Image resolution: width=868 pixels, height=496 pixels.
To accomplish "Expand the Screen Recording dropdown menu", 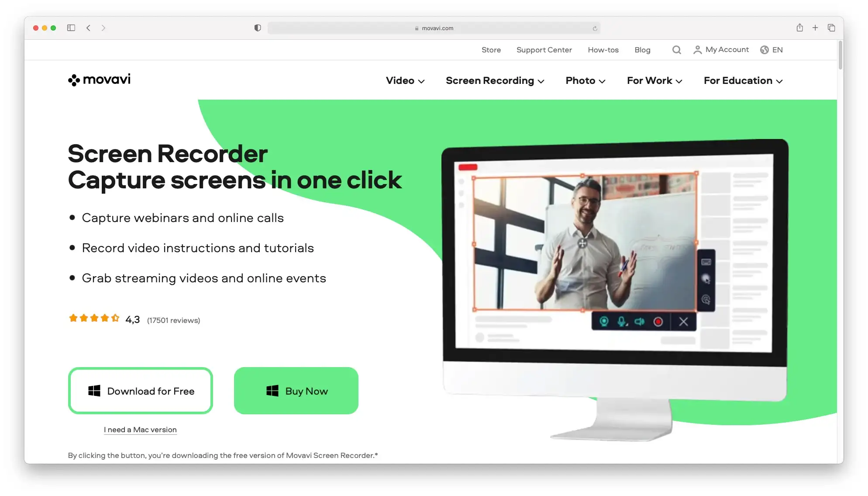I will [495, 80].
